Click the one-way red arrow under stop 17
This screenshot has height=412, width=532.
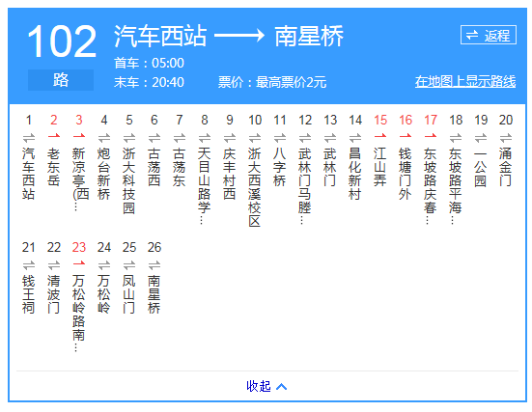pos(431,136)
